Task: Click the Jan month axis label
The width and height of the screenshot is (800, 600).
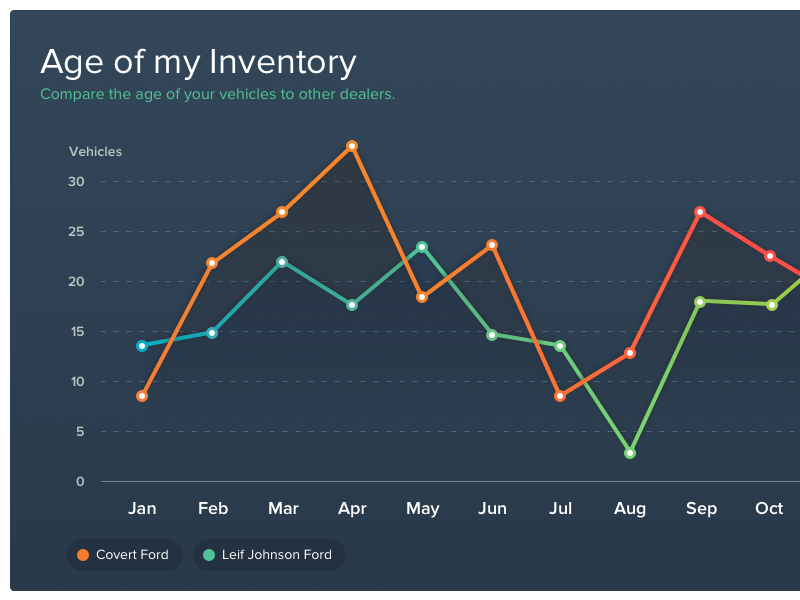Action: [142, 509]
